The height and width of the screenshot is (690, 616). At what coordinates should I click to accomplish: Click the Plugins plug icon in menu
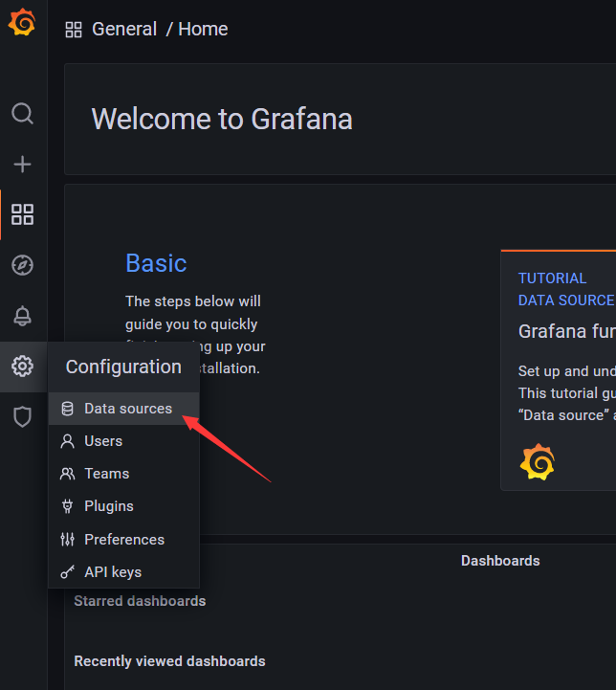(x=67, y=506)
